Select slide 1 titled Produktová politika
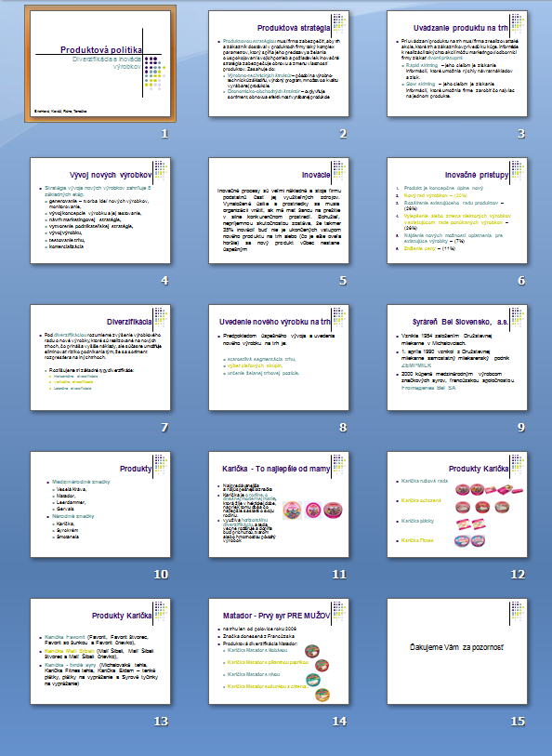 pos(100,63)
